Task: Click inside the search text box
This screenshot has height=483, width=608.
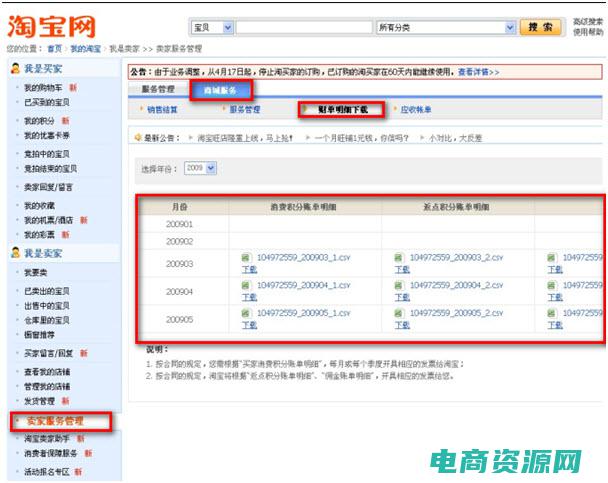Action: point(304,28)
